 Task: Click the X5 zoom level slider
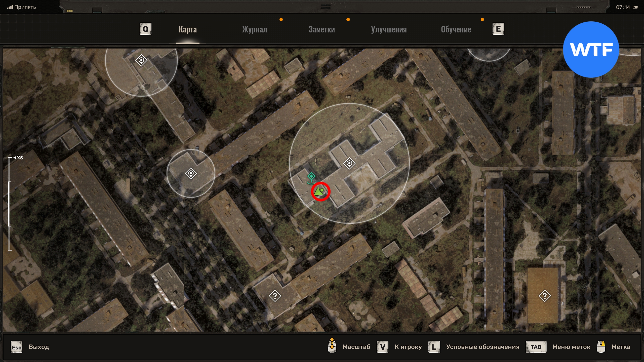10,204
